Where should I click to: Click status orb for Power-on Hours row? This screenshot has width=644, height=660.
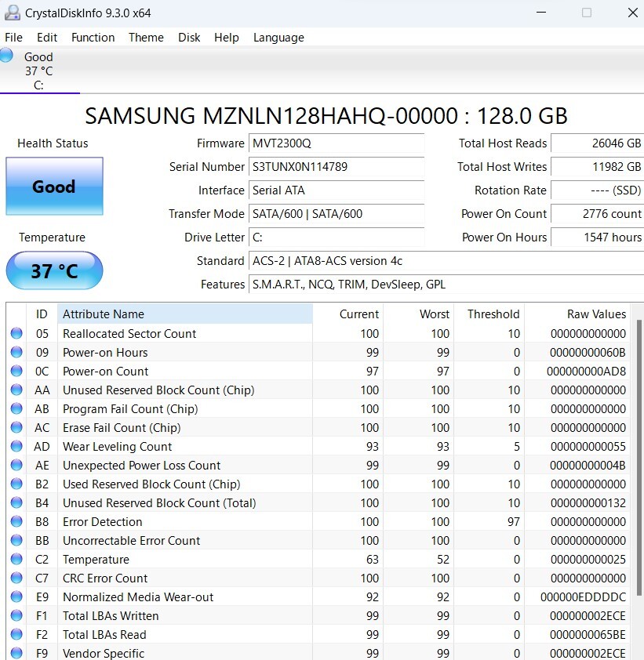(x=16, y=353)
